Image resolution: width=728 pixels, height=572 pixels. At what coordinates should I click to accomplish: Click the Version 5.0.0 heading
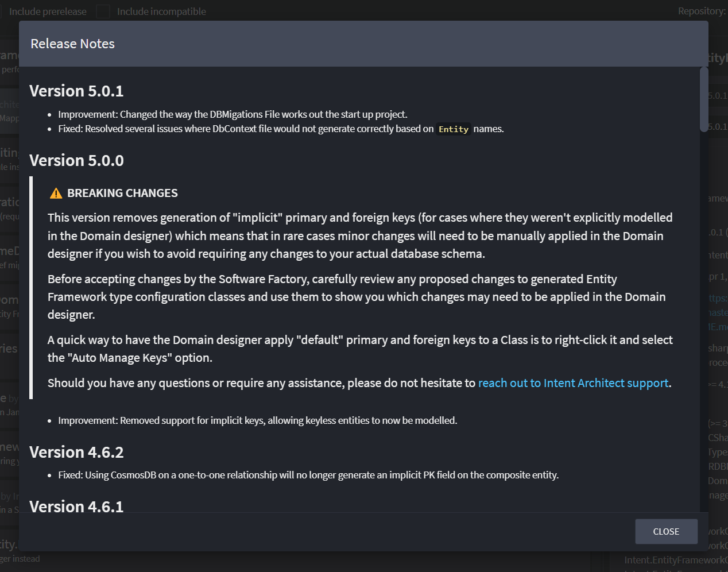click(76, 160)
